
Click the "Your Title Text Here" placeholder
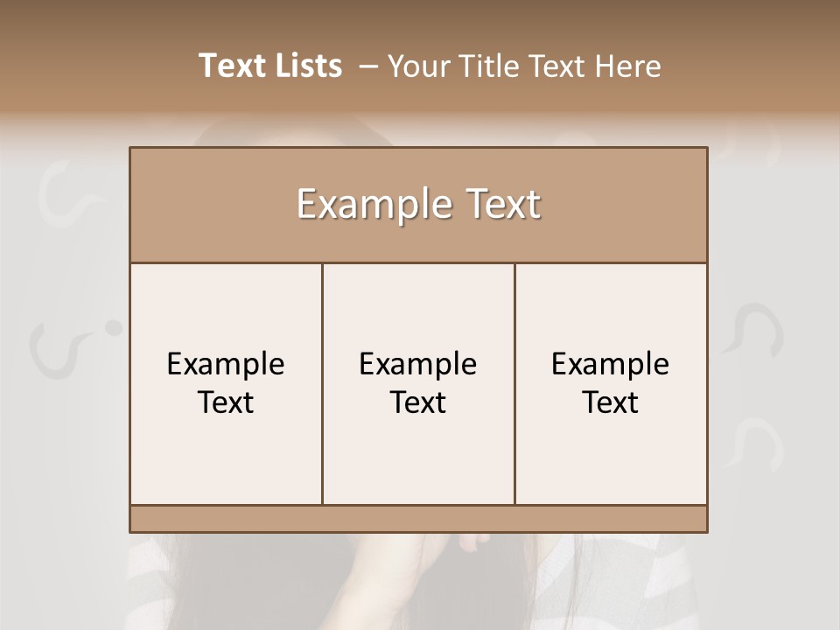click(x=524, y=66)
